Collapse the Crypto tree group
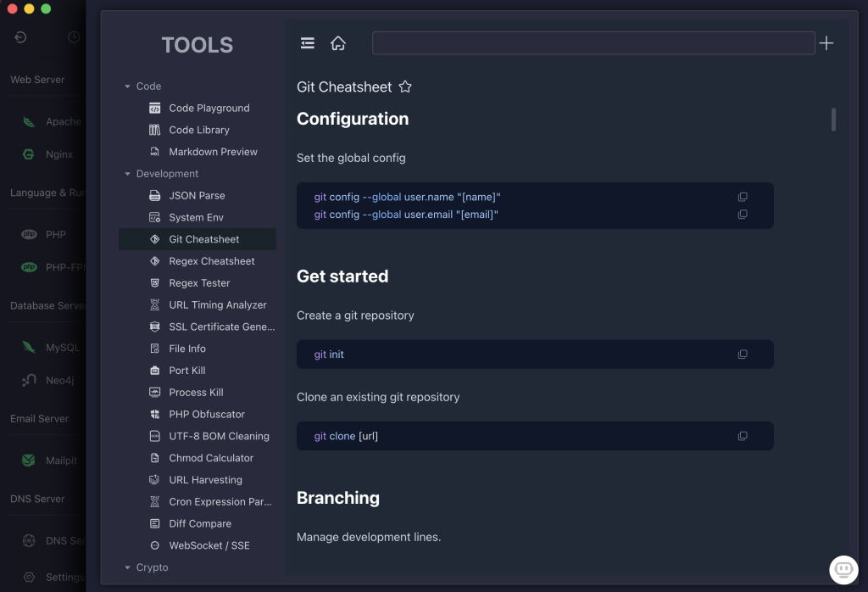Image resolution: width=868 pixels, height=592 pixels. 127,567
